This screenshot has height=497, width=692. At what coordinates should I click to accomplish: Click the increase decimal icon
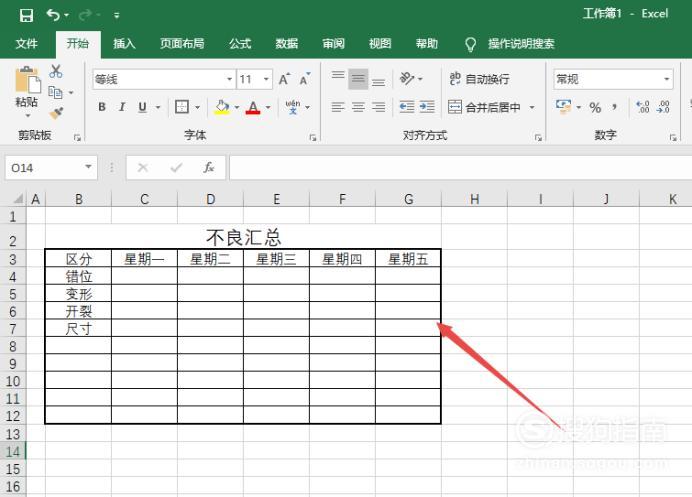[x=643, y=107]
